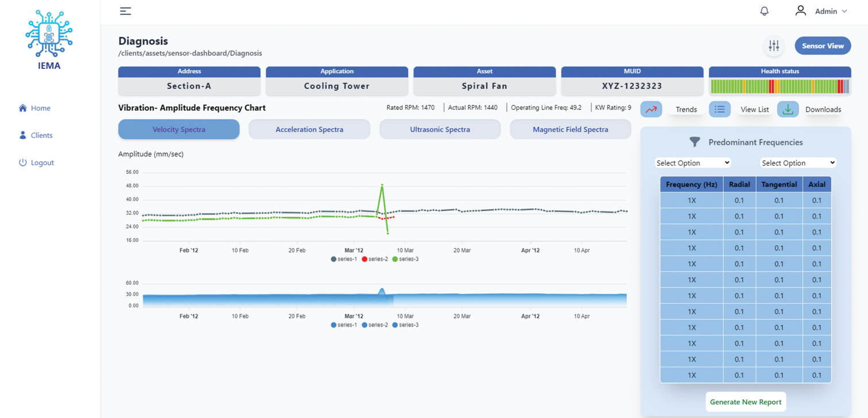Go to Clients in the sidebar
This screenshot has width=868, height=418.
pos(41,136)
